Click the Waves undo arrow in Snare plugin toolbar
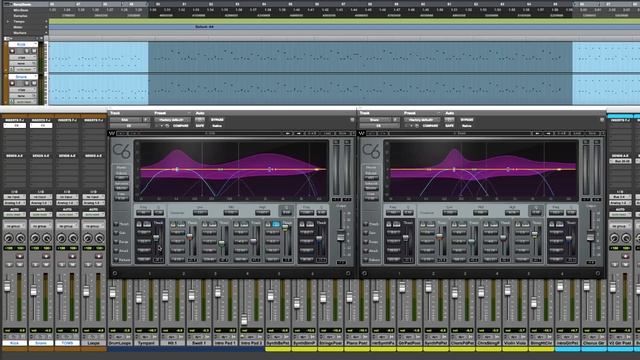The image size is (640, 360). (371, 133)
